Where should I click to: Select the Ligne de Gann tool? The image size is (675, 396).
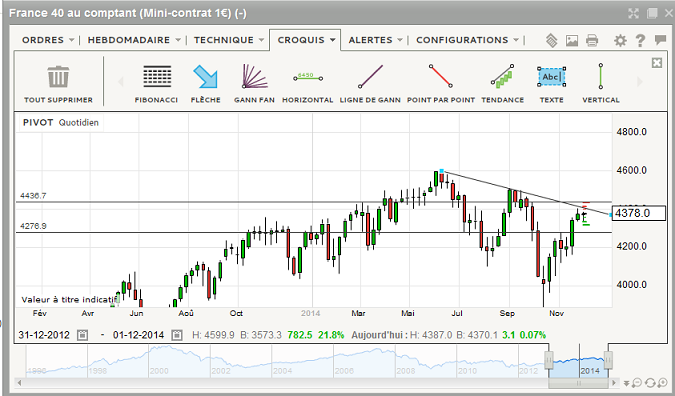click(x=370, y=76)
